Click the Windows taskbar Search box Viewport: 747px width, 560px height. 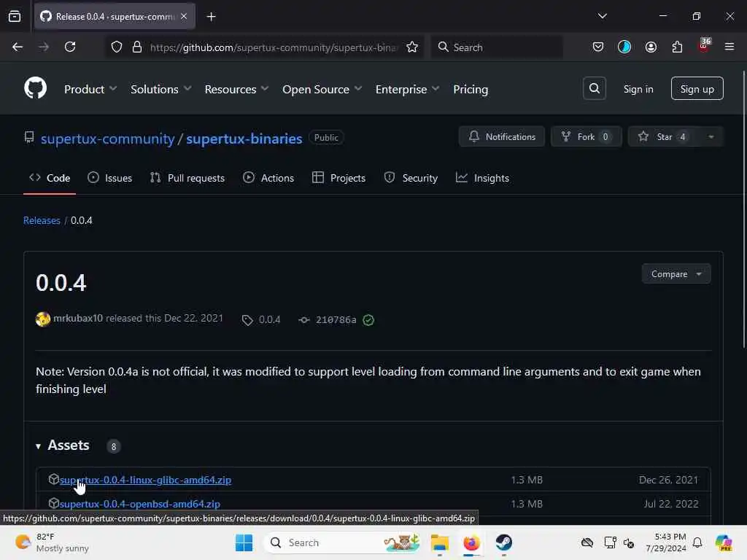tap(342, 542)
